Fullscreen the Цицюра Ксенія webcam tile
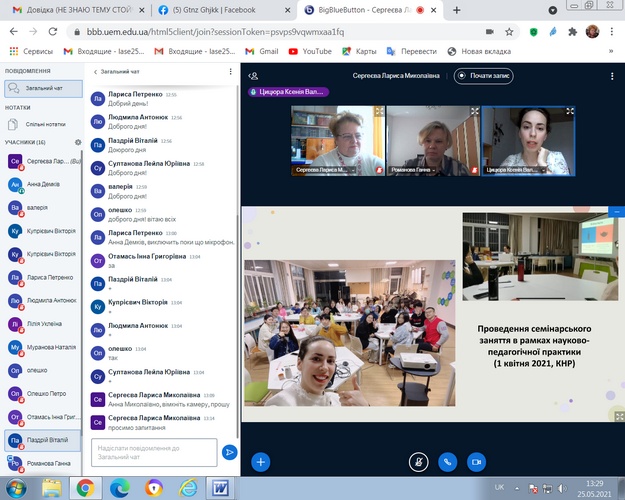 570,112
